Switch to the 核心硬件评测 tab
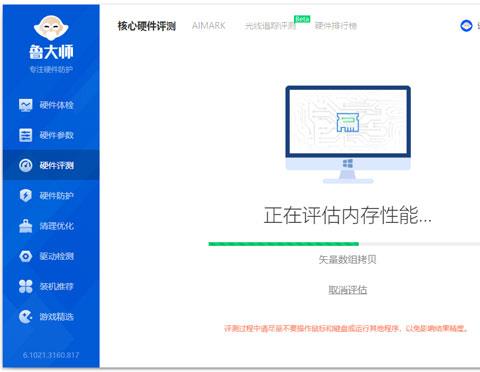480x372 pixels. (x=147, y=26)
